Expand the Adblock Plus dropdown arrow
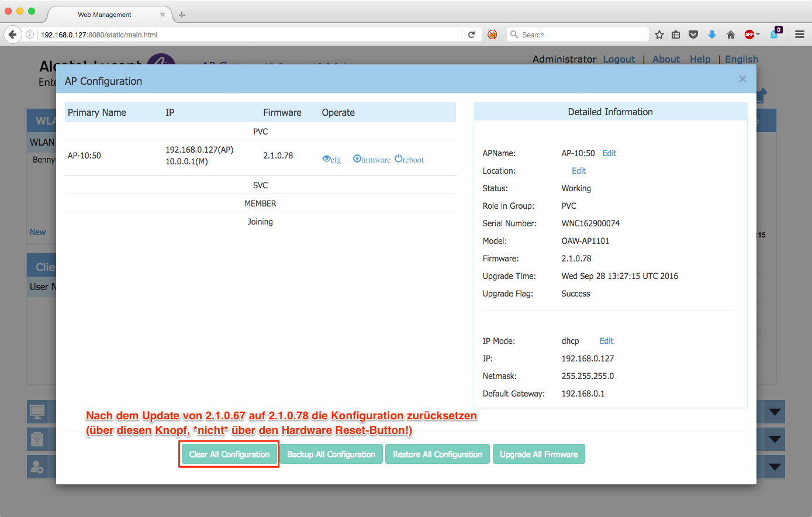The width and height of the screenshot is (812, 517). pyautogui.click(x=758, y=35)
